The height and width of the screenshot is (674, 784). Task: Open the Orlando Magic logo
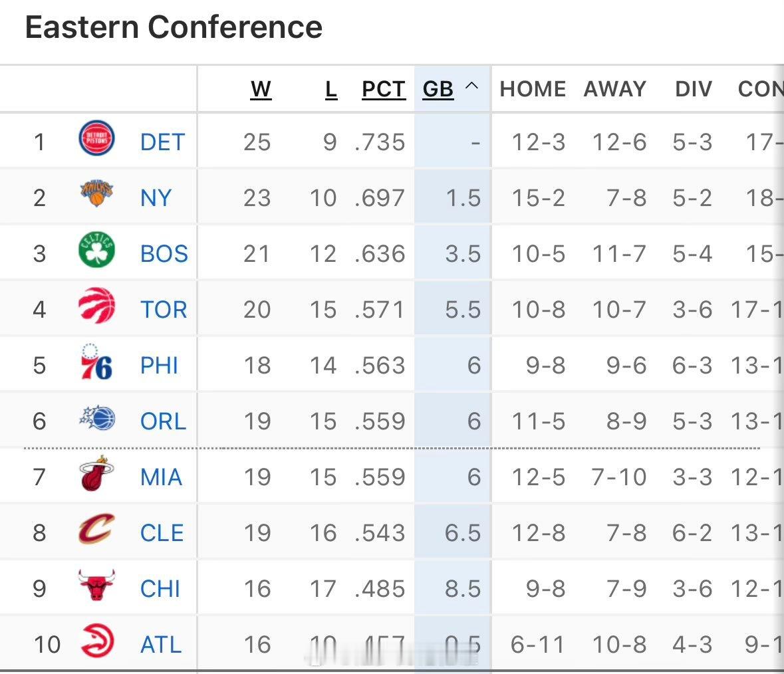[97, 419]
